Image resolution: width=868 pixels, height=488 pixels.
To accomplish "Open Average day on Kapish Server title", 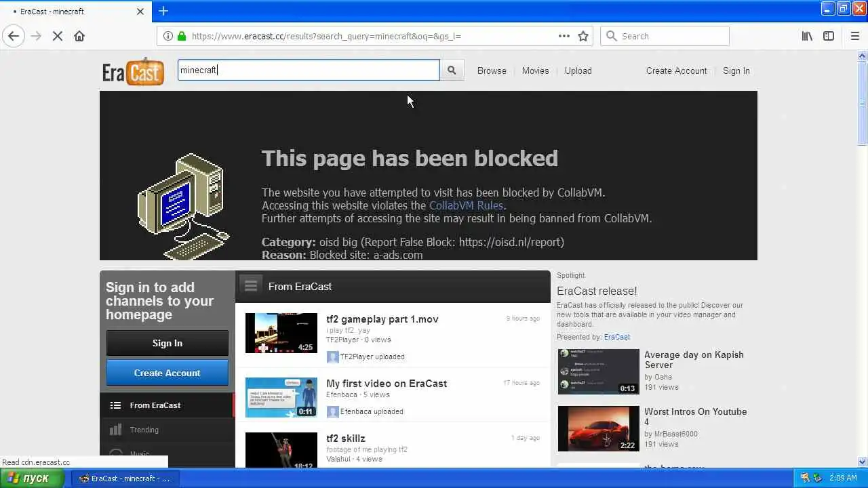I will (694, 360).
